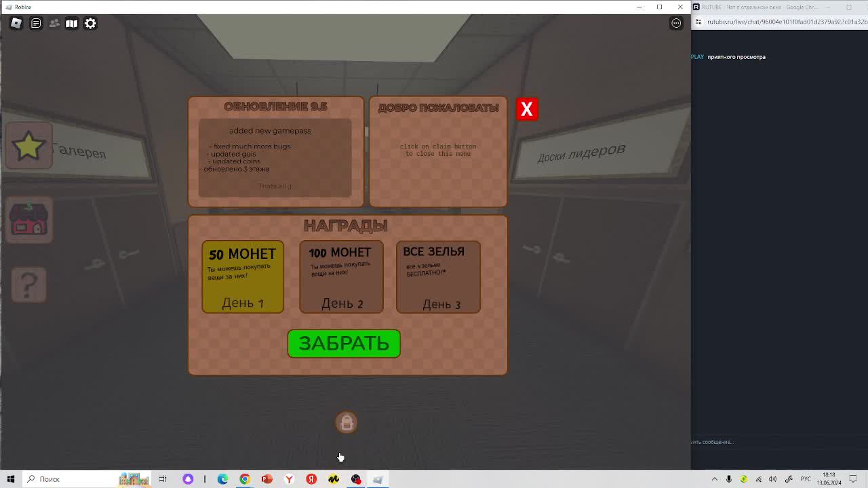Open the taskbar clock and date
Viewport: 868px width, 488px height.
point(829,479)
